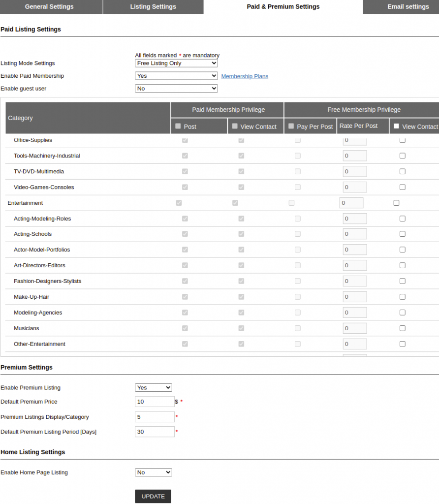The image size is (439, 504).
Task: Check free View Contact for Art-Directors-Editors
Action: (403, 265)
